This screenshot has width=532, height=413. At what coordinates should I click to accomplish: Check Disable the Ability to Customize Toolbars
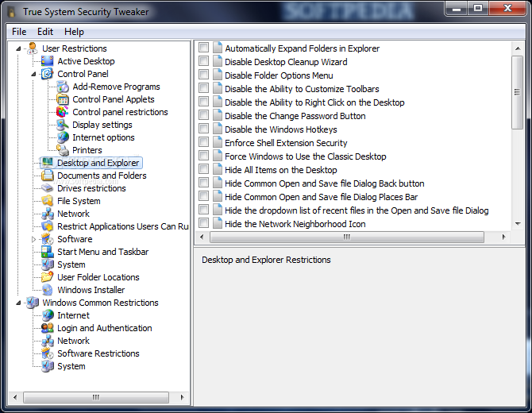point(203,88)
